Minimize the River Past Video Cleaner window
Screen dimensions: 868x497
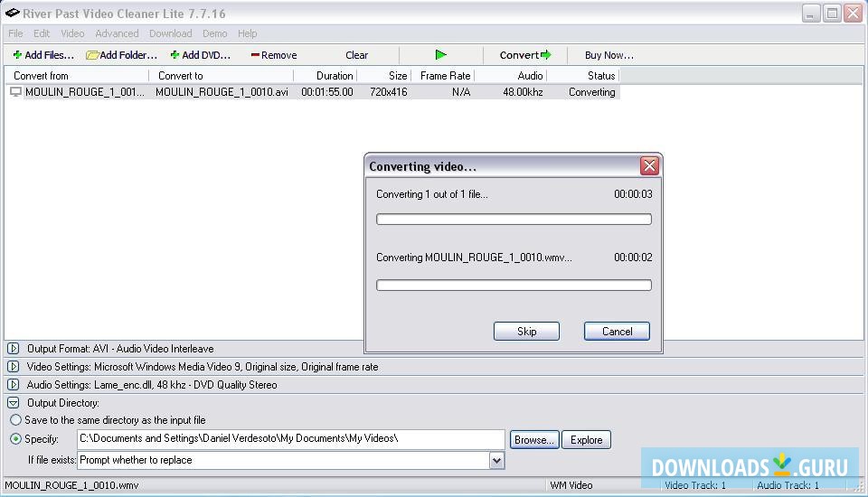point(811,13)
